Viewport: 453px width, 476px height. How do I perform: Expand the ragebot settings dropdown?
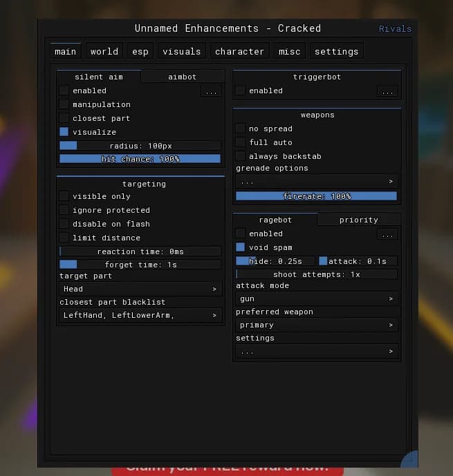click(317, 351)
